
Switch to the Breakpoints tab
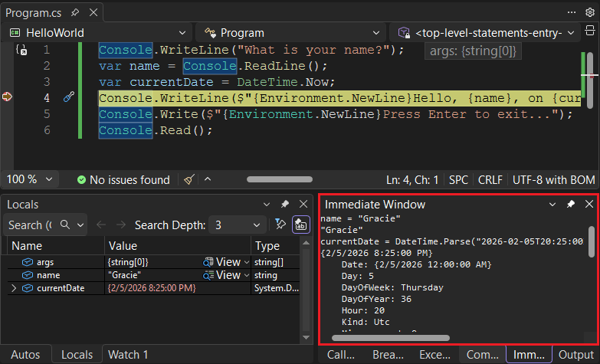click(388, 355)
